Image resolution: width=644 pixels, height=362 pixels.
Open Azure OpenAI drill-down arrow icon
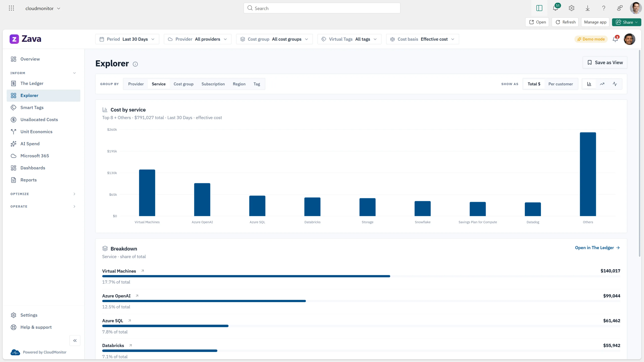coord(137,296)
